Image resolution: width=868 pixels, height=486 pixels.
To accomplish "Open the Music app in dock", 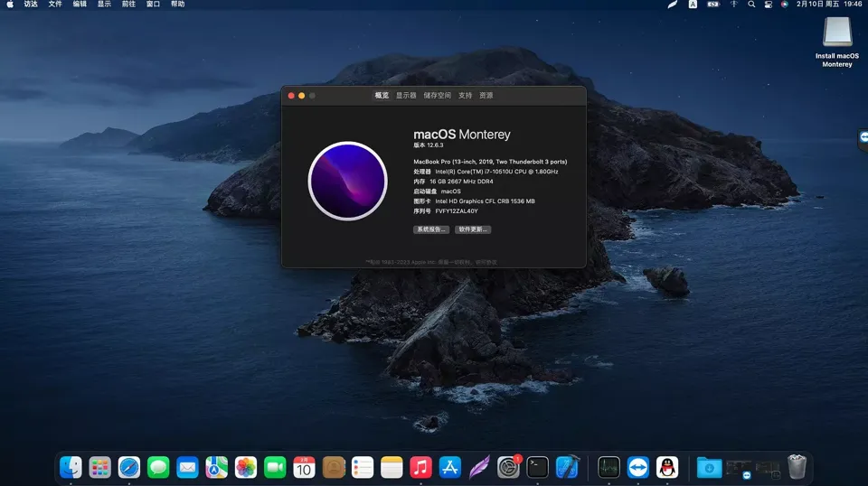I will tap(420, 467).
